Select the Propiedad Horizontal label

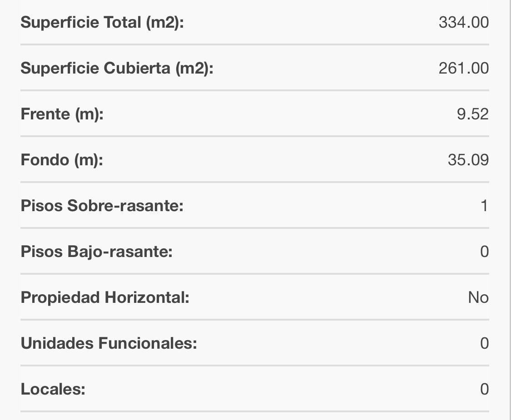coord(105,298)
